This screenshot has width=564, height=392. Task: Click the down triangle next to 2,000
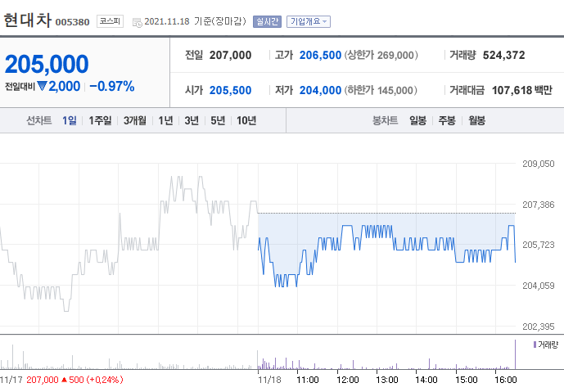coord(42,86)
